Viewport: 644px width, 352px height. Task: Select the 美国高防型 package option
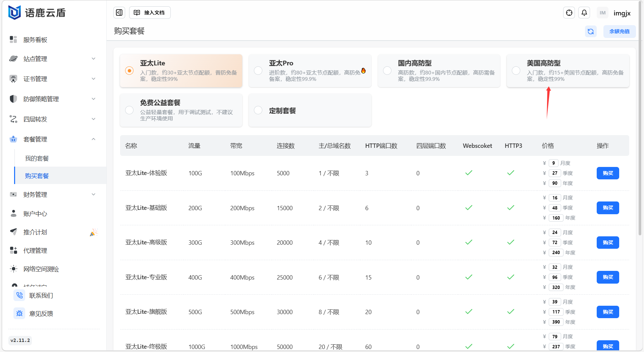[516, 71]
